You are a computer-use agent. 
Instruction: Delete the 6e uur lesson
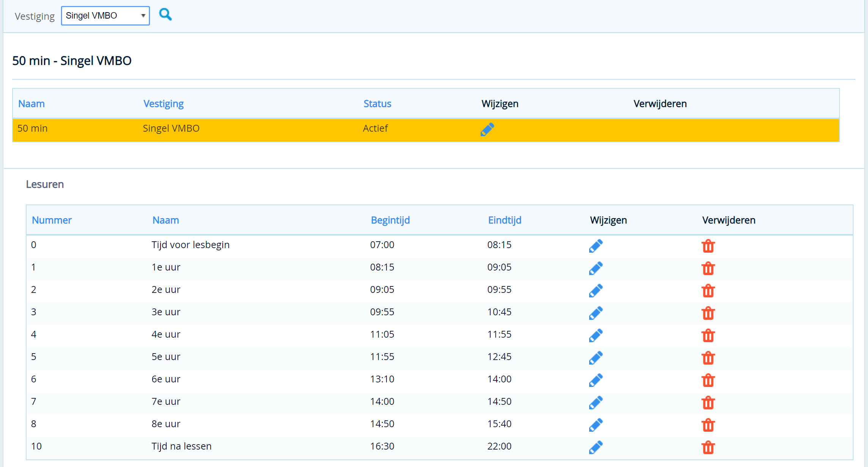[708, 381]
